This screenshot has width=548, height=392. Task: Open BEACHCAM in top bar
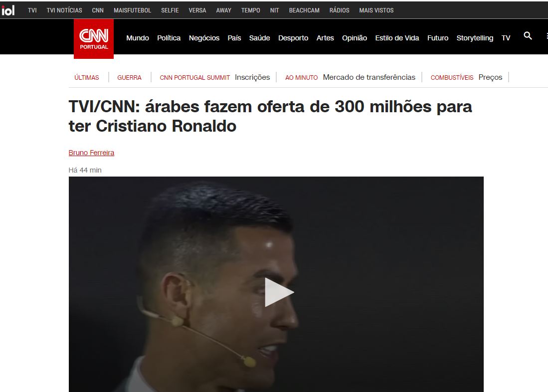[x=304, y=10]
